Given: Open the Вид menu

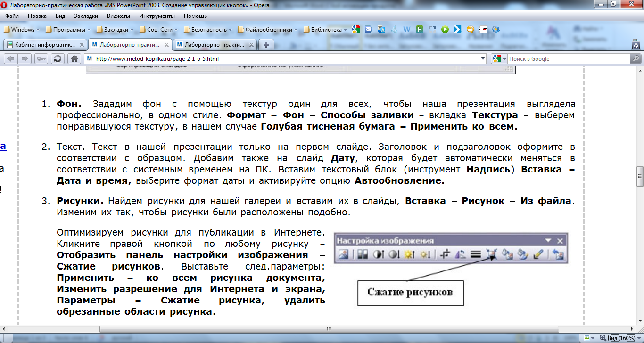Looking at the screenshot, I should (60, 16).
